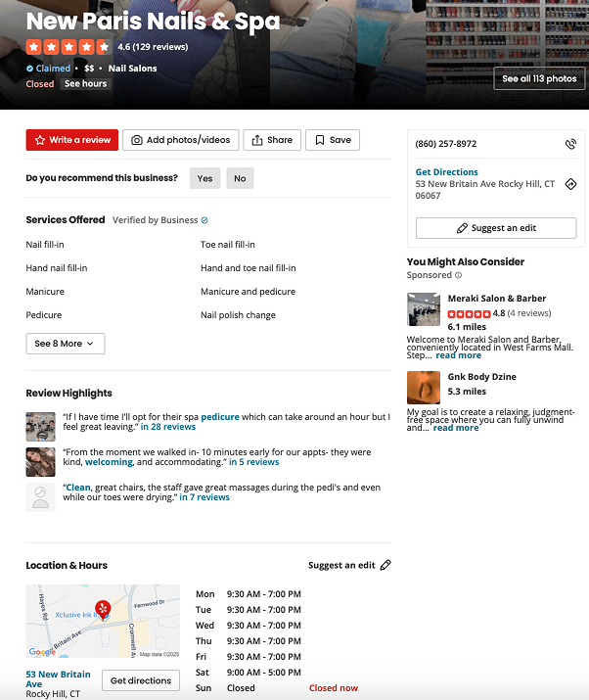The width and height of the screenshot is (589, 700).
Task: Click the Get directions button below map
Action: click(x=141, y=680)
